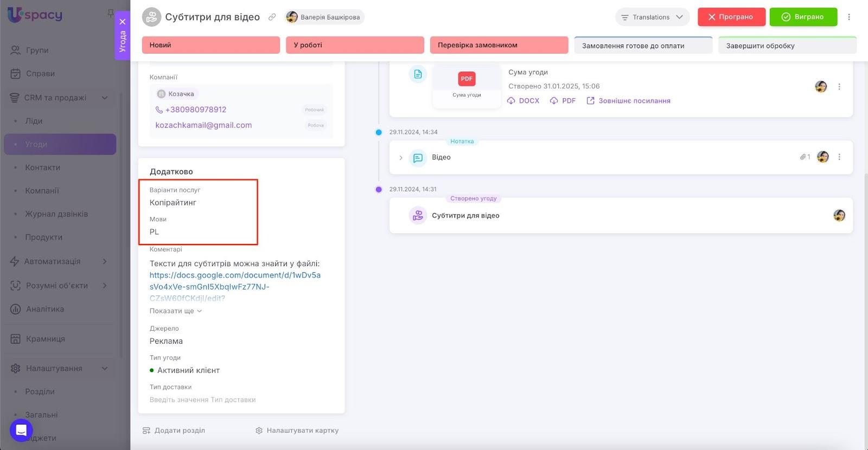Edit the Варіанти послуг value Копірайтинг
The width and height of the screenshot is (868, 450).
click(x=173, y=202)
